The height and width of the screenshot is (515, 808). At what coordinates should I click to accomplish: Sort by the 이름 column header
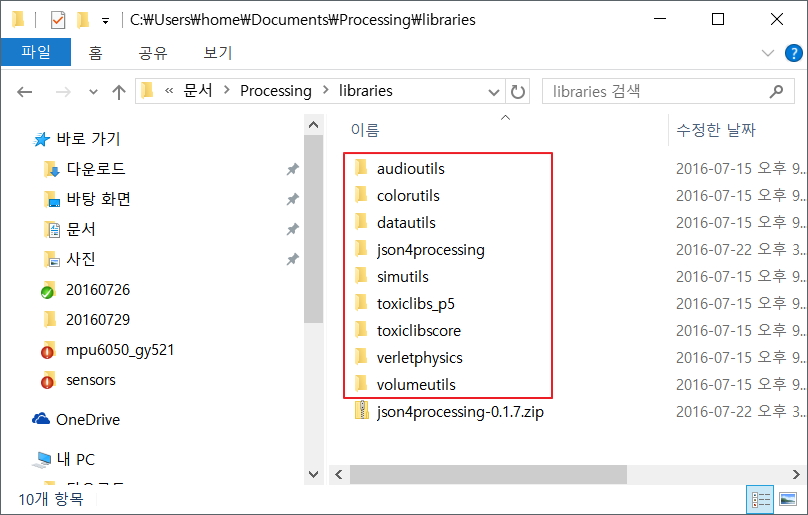pyautogui.click(x=365, y=130)
